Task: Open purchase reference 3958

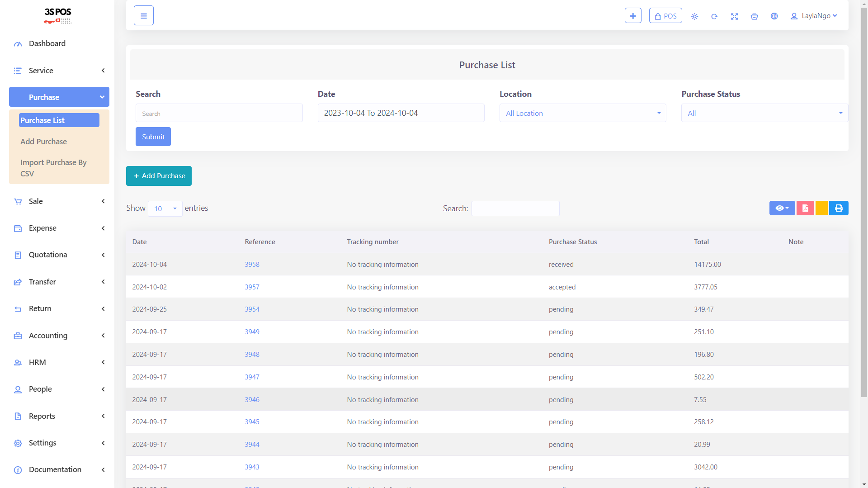Action: coord(252,265)
